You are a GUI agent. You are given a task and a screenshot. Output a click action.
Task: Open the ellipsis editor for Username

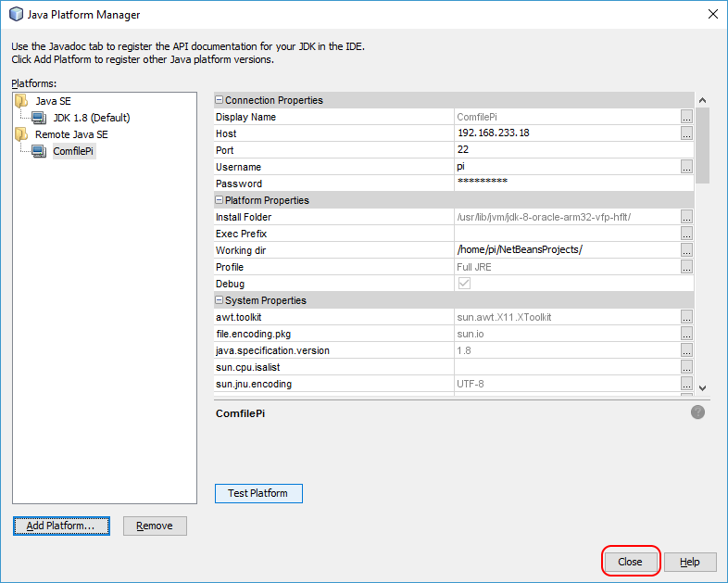tap(686, 167)
